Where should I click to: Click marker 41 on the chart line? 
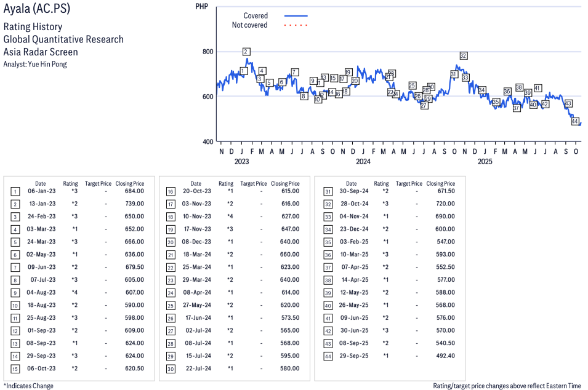538,88
